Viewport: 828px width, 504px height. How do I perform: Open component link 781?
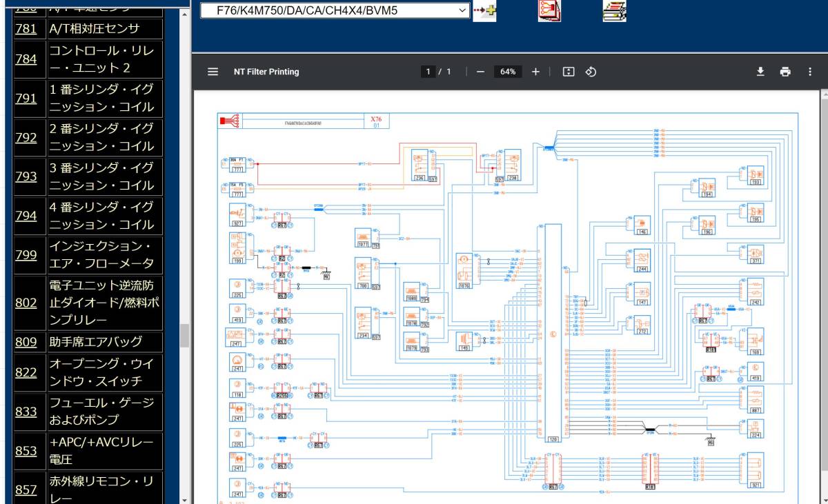[26, 29]
